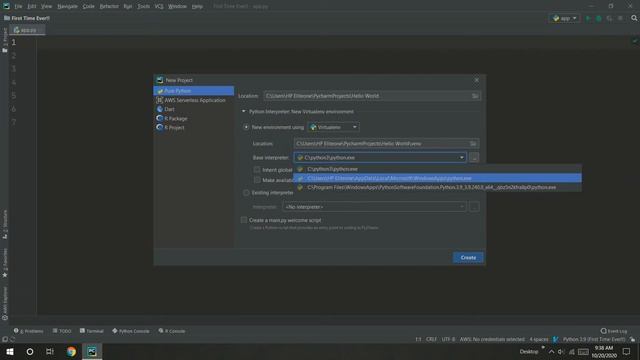The width and height of the screenshot is (640, 360).
Task: Click the UTF-8 encoding status entry
Action: tap(448, 340)
